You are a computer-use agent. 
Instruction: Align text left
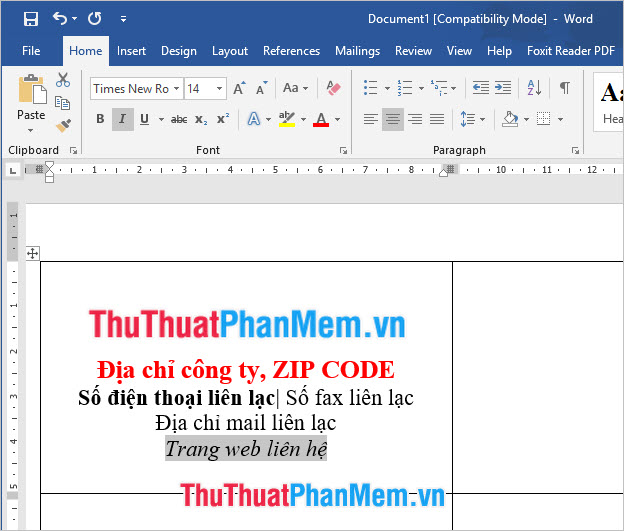[370, 119]
